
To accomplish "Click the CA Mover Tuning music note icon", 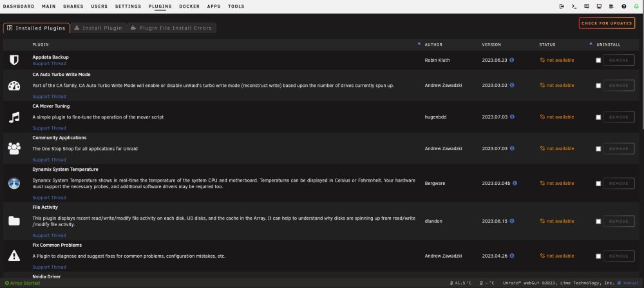I will pyautogui.click(x=14, y=117).
